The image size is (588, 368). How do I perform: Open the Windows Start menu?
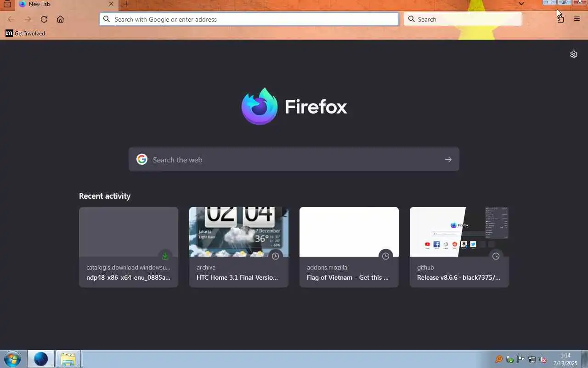pyautogui.click(x=12, y=359)
